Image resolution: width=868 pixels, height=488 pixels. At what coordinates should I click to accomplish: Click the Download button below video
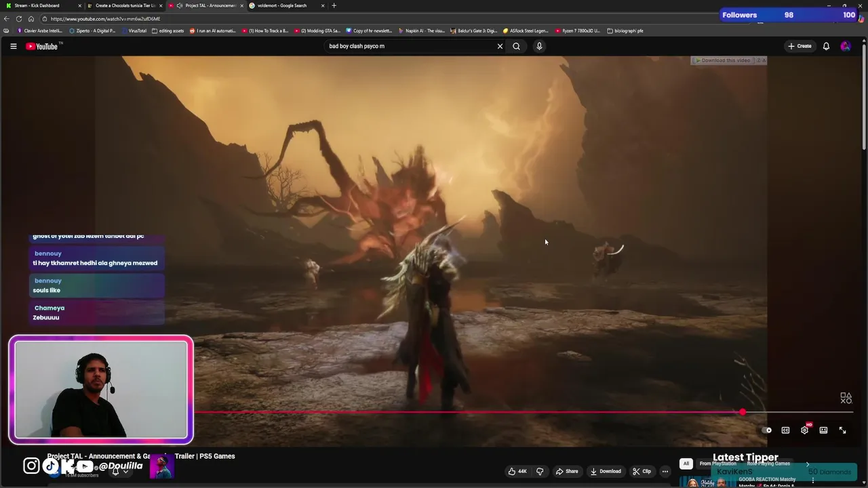(606, 471)
